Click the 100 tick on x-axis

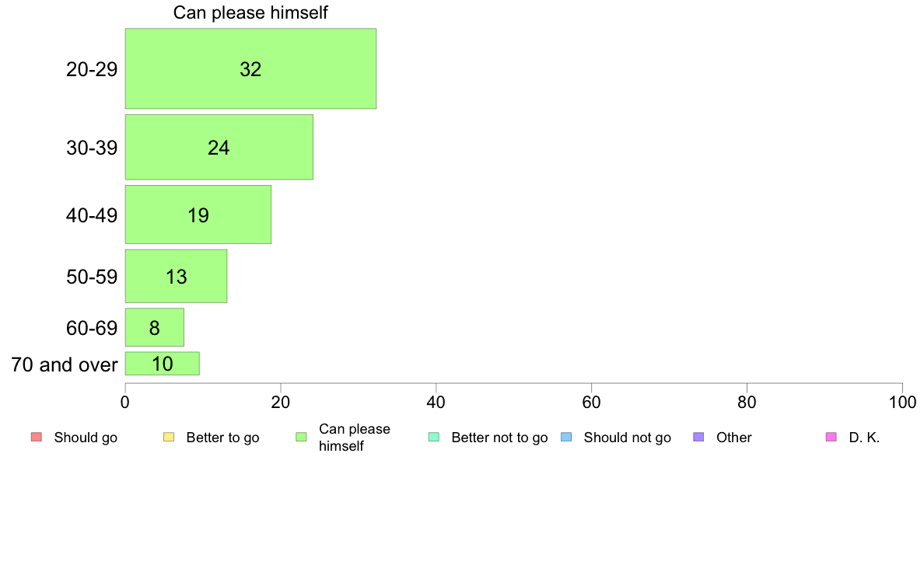(902, 403)
